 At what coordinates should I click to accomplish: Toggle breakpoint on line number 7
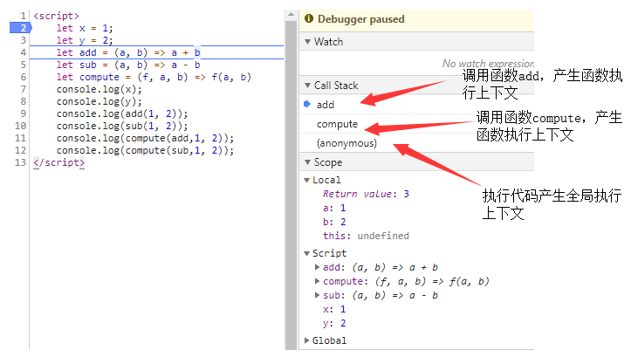(x=24, y=89)
